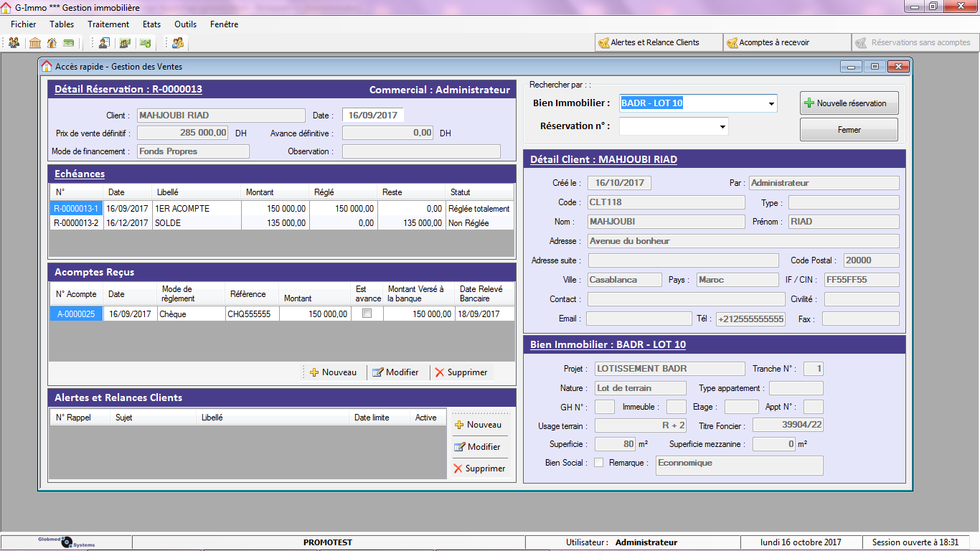Open the Acomptes à recevoir panel
This screenshot has width=980, height=551.
[787, 42]
